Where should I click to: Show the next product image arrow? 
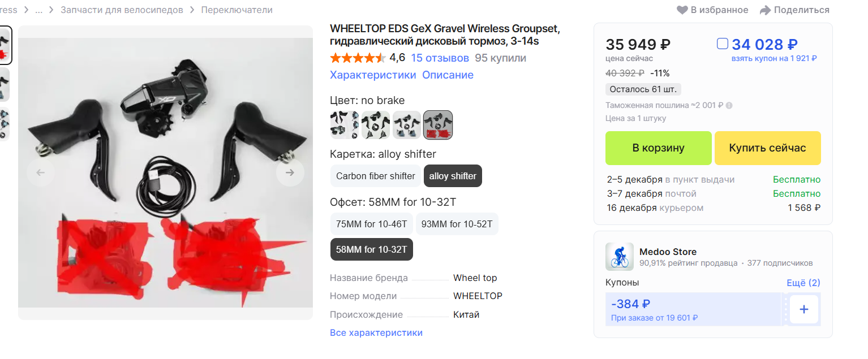(290, 172)
